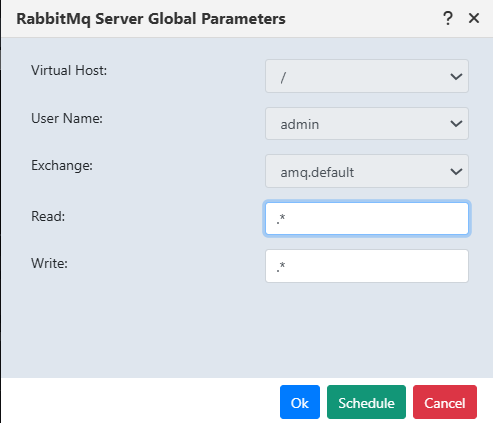493x423 pixels.
Task: Focus the Read permission input field
Action: click(367, 218)
